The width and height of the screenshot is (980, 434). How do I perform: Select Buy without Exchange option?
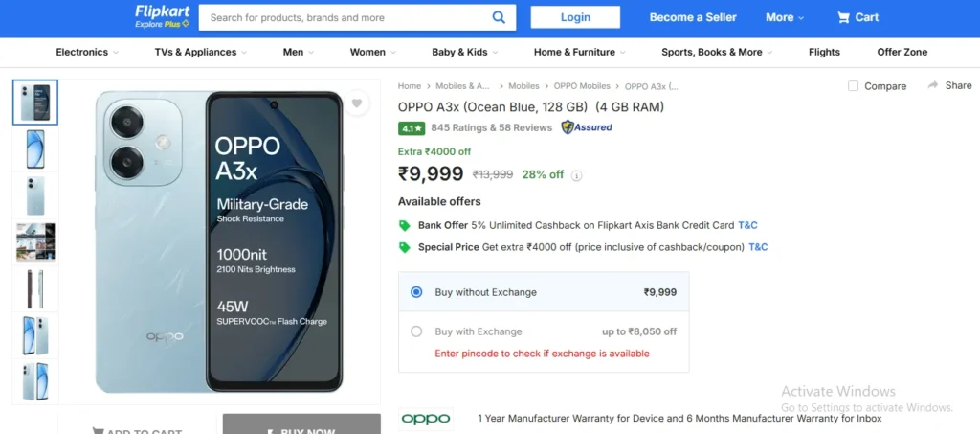point(416,292)
